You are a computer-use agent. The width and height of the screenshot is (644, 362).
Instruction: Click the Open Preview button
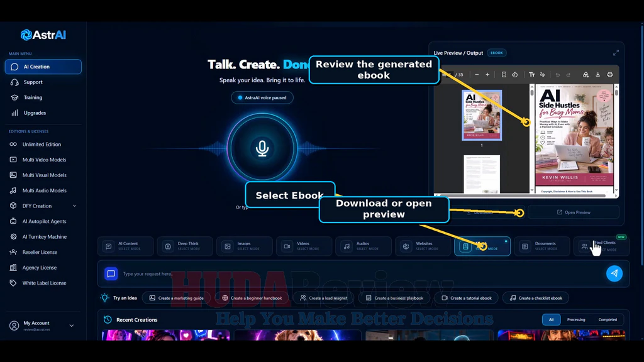coord(574,212)
